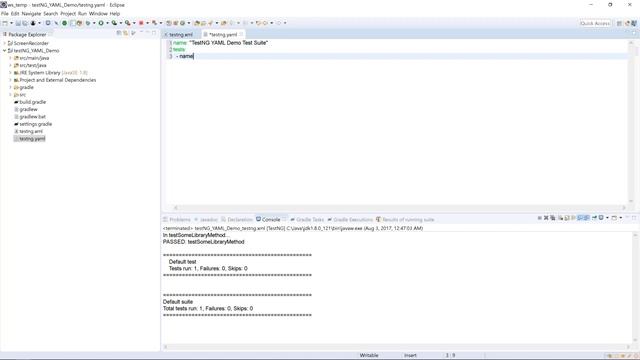Open the Gradle Executions tab
Viewport: 640px width, 360px height.
[x=350, y=220]
